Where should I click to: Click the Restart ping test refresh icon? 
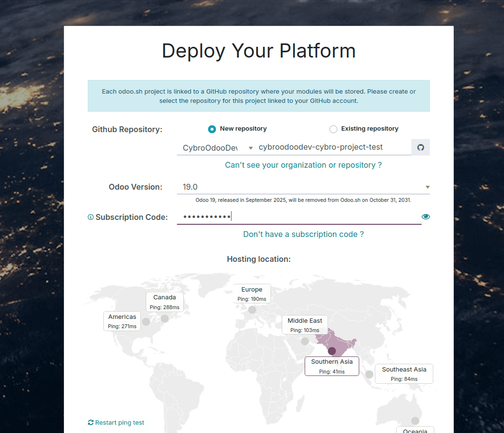click(x=91, y=422)
